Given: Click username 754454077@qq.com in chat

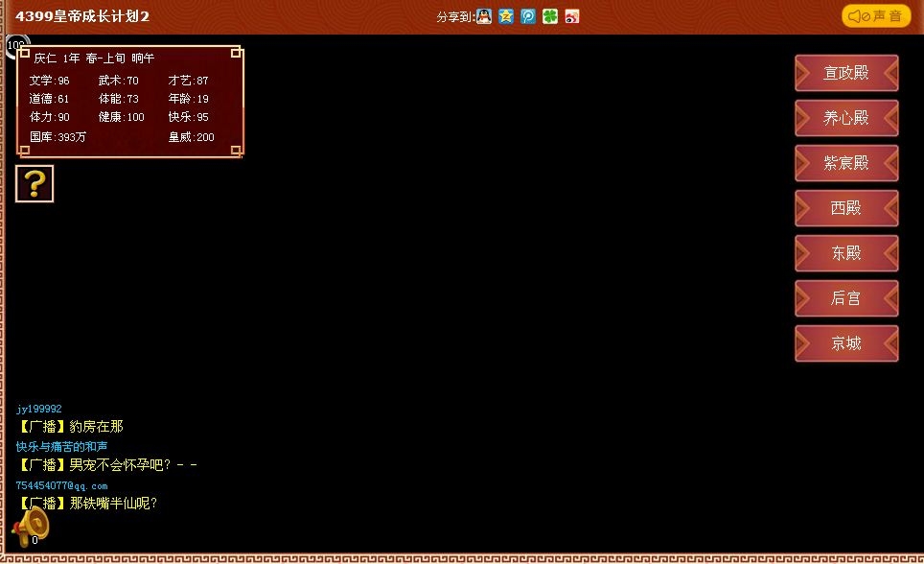Looking at the screenshot, I should pyautogui.click(x=61, y=485).
